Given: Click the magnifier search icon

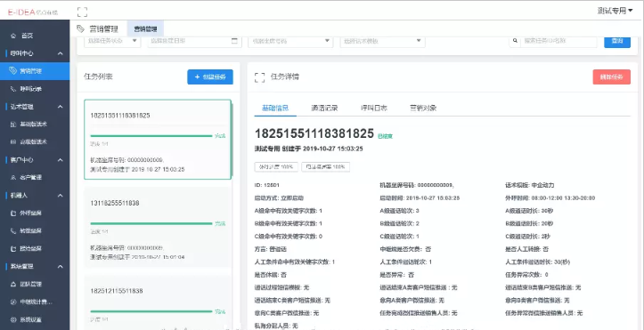Looking at the screenshot, I should [x=515, y=41].
